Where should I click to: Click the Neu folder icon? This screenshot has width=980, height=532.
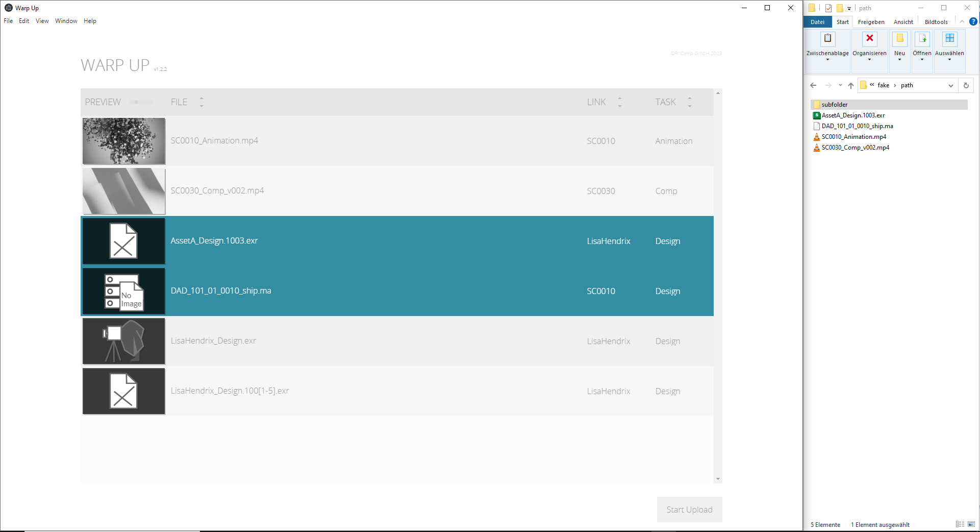pos(899,39)
